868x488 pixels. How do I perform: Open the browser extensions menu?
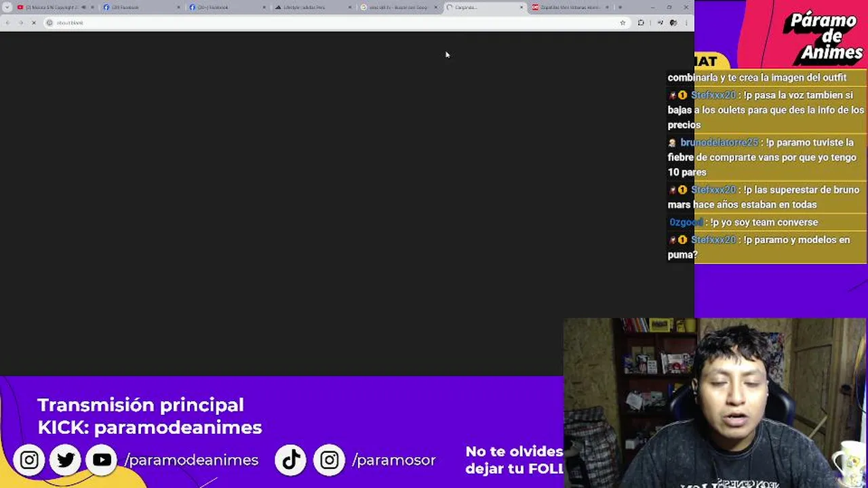pyautogui.click(x=641, y=22)
